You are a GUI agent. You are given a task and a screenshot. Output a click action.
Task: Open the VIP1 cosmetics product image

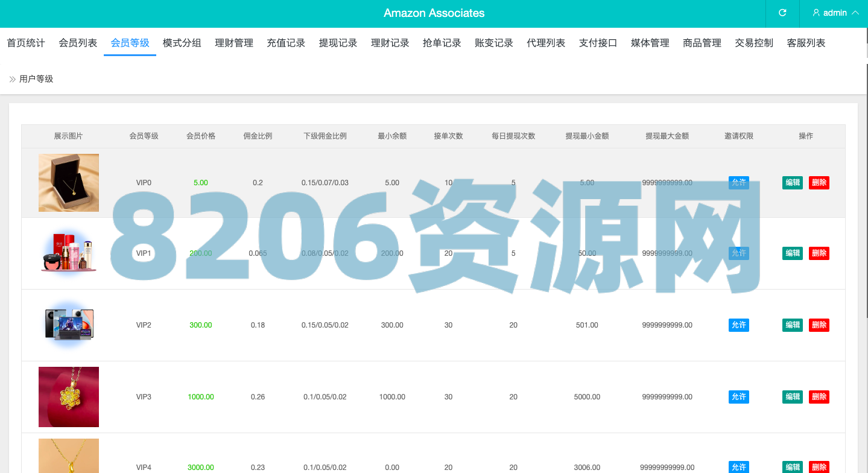coord(69,253)
